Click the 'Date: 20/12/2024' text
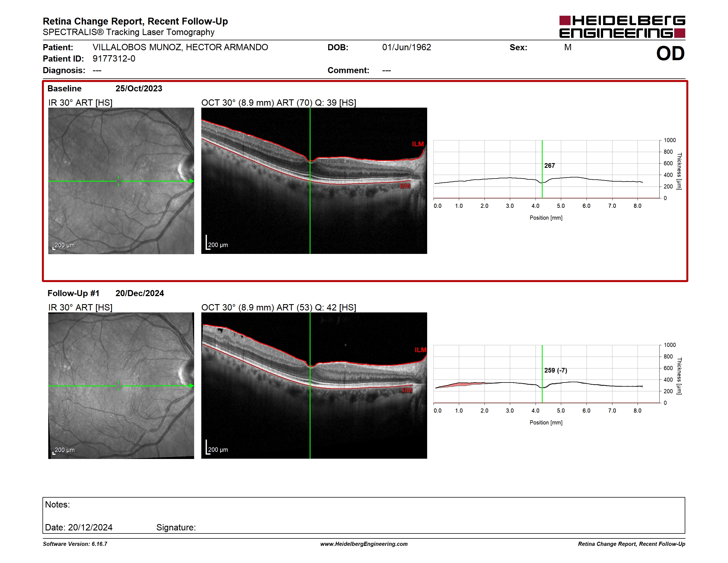The image size is (728, 563). pos(79,527)
